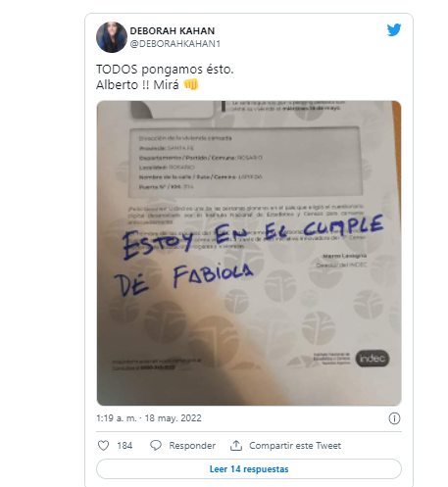
Task: Open Deborah Kahan's profile avatar
Action: [x=112, y=37]
